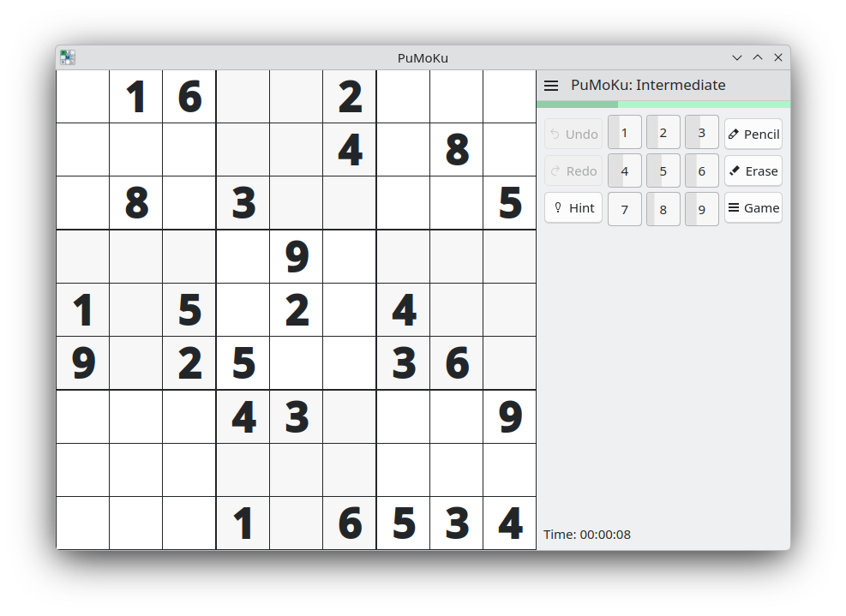846x616 pixels.
Task: Click the PuMoKu app icon in title bar
Action: [68, 57]
